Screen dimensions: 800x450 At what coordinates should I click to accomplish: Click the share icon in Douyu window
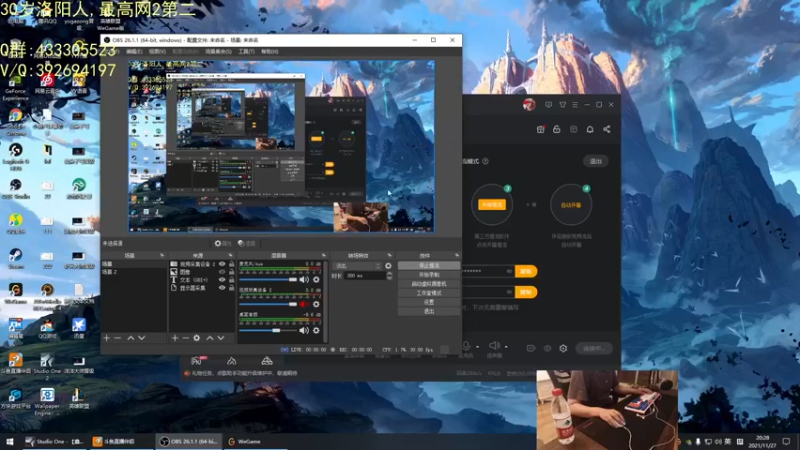pos(607,130)
